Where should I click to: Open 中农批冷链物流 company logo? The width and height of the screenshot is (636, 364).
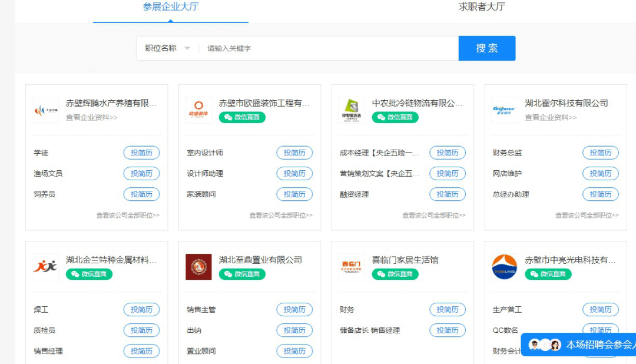point(351,110)
